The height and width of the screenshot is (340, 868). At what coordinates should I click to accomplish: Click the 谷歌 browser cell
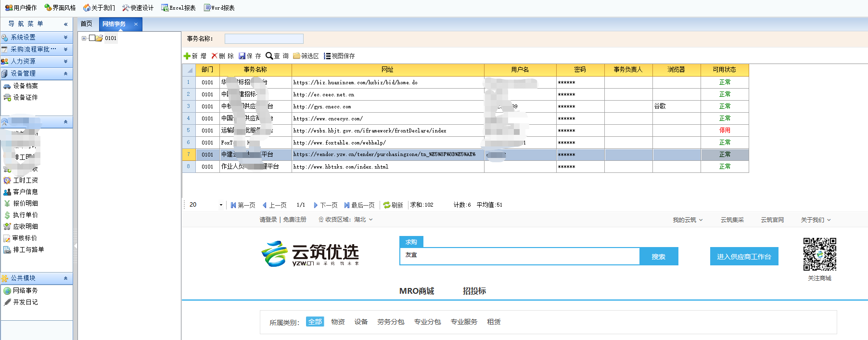pos(677,106)
